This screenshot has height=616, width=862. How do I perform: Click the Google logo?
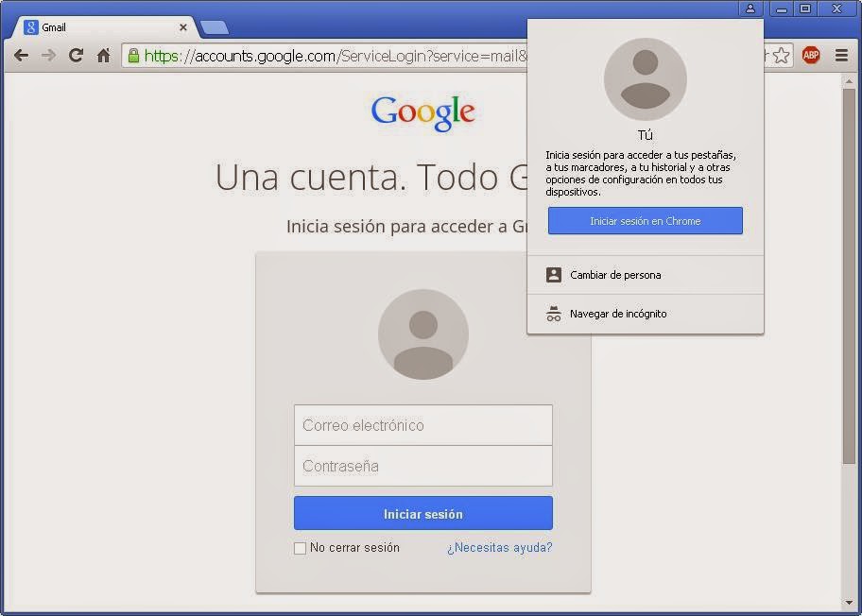(x=422, y=113)
